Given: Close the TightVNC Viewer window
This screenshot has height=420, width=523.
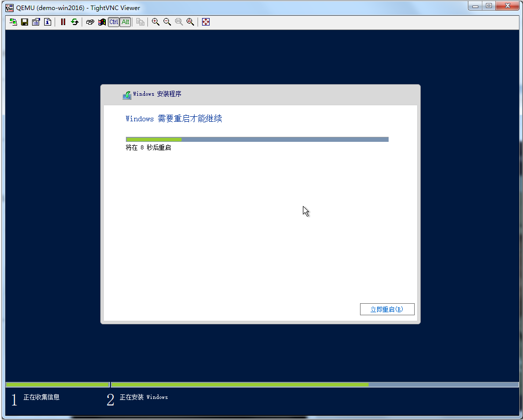Looking at the screenshot, I should click(x=507, y=6).
